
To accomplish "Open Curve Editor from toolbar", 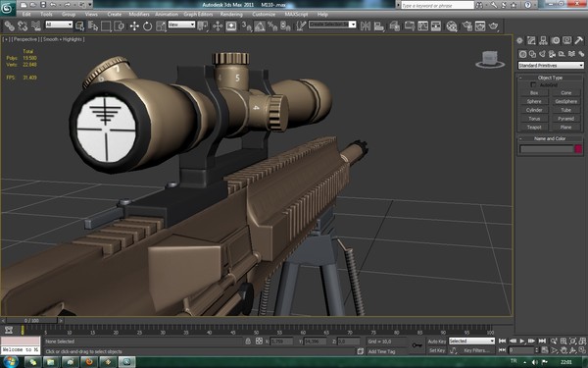I will click(x=422, y=26).
